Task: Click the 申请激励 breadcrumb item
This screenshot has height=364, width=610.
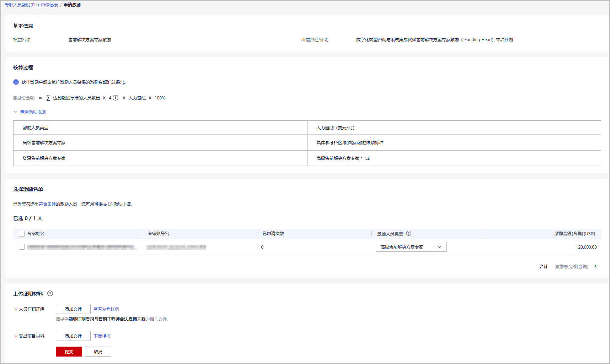Action: click(72, 5)
